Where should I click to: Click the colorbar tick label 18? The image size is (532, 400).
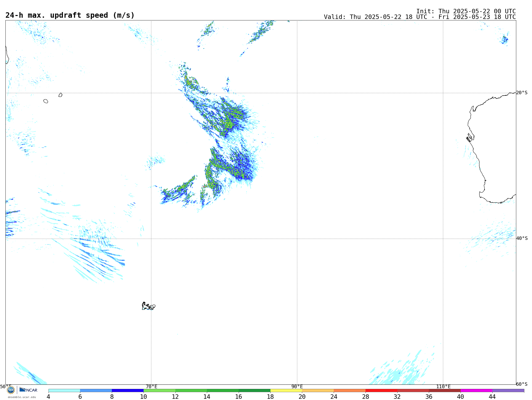pos(270,397)
